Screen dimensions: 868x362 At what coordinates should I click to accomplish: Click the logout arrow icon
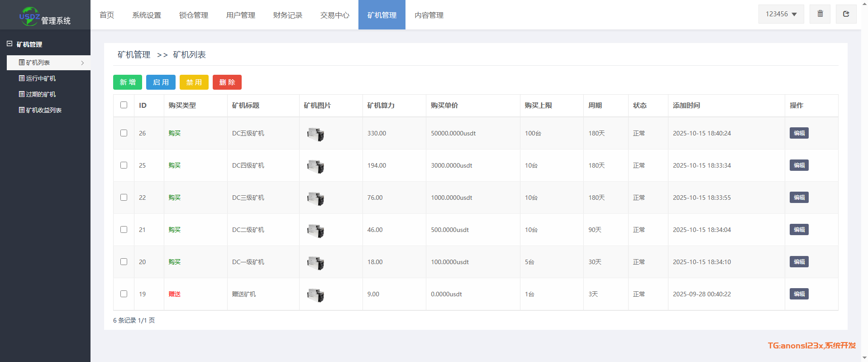(846, 14)
